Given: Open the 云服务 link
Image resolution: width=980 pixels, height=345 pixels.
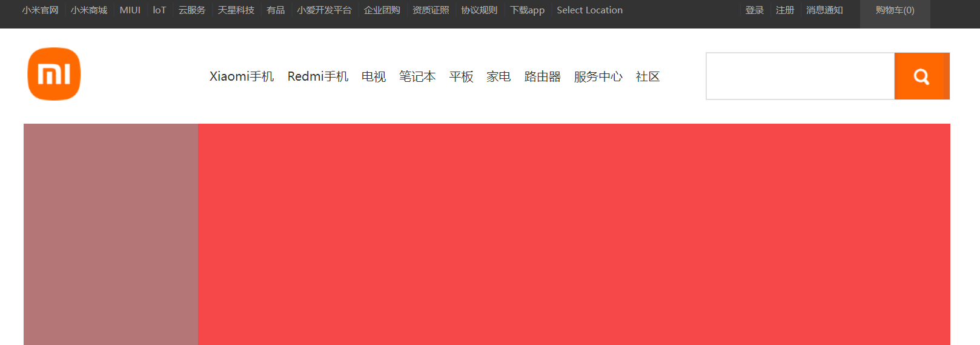Looking at the screenshot, I should 192,10.
